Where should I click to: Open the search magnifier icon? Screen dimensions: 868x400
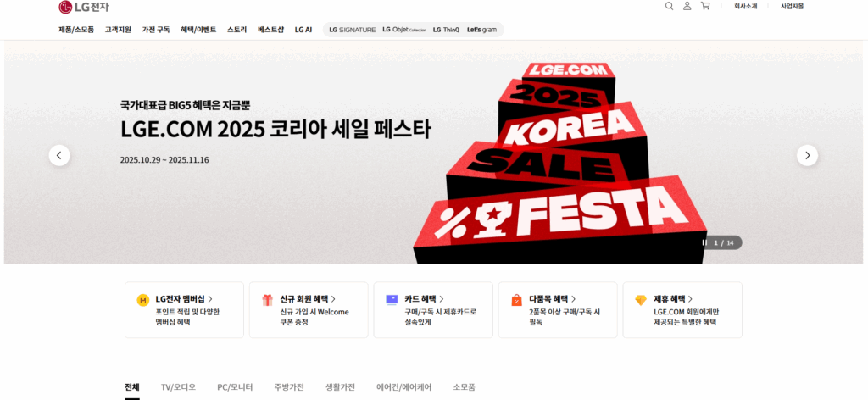click(669, 6)
